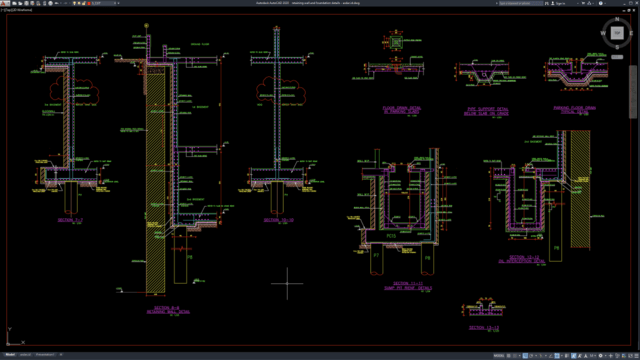Click the TOP face of the ViewCube
Image resolution: width=640 pixels, height=360 pixels.
click(617, 33)
